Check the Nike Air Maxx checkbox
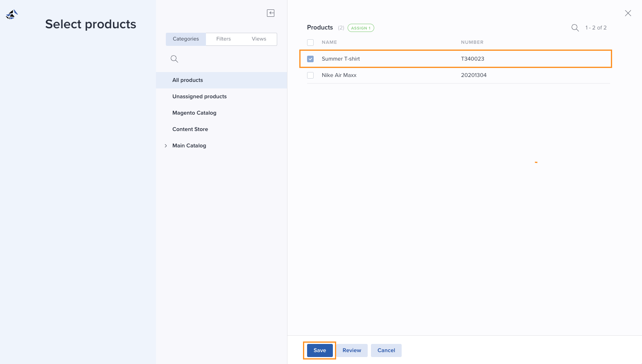The height and width of the screenshot is (364, 642). [310, 75]
